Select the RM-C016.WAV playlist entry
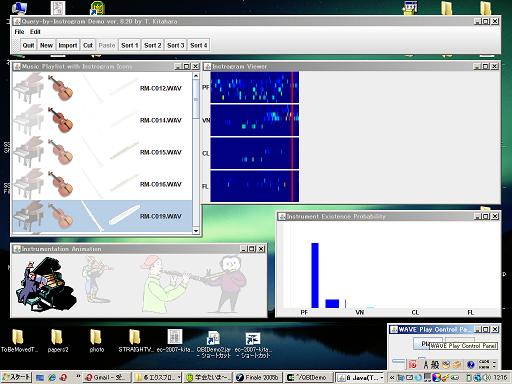Viewport: 512px width, 384px height. point(102,184)
